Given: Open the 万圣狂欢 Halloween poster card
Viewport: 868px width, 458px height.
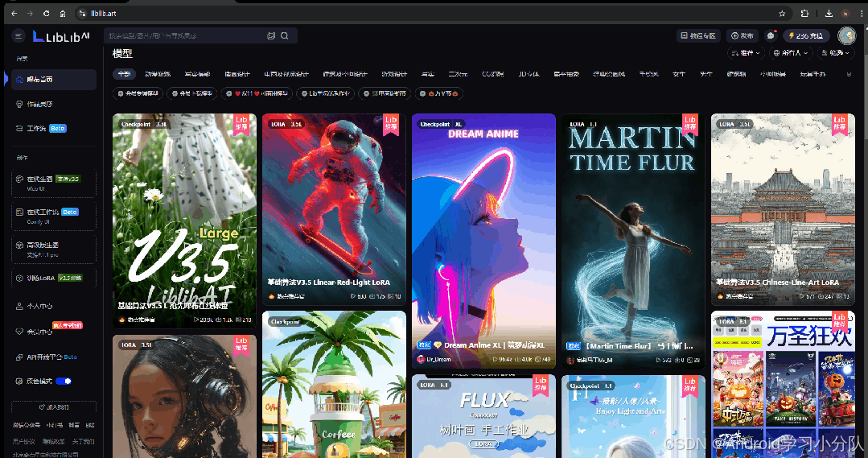Looking at the screenshot, I should coord(783,384).
